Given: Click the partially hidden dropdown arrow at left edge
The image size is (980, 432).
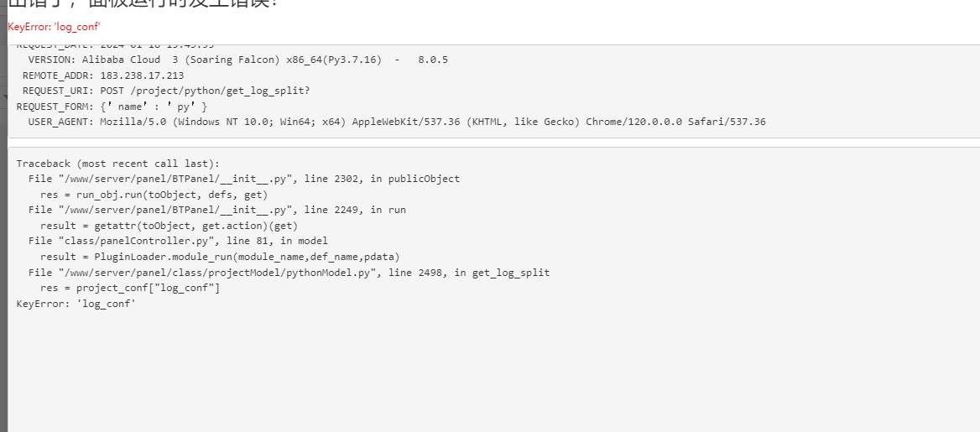Looking at the screenshot, I should 4,97.
